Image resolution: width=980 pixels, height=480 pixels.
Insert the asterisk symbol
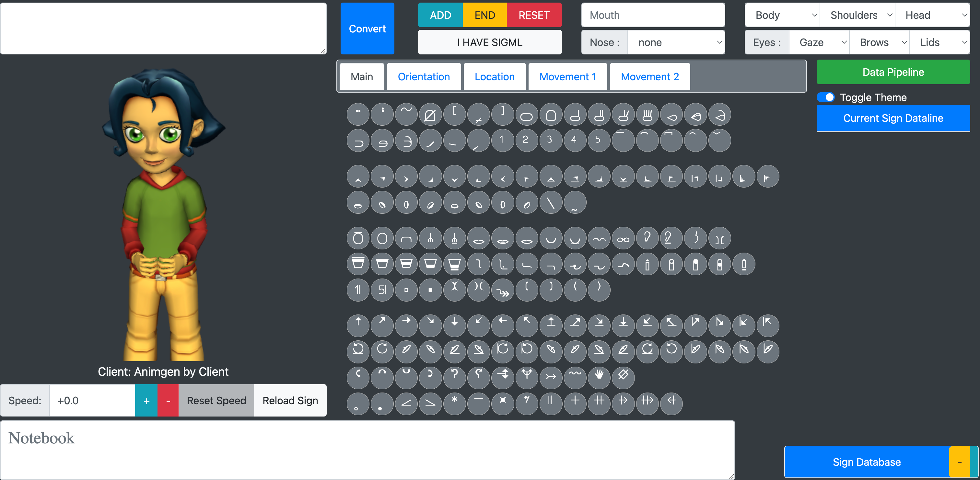pos(454,403)
